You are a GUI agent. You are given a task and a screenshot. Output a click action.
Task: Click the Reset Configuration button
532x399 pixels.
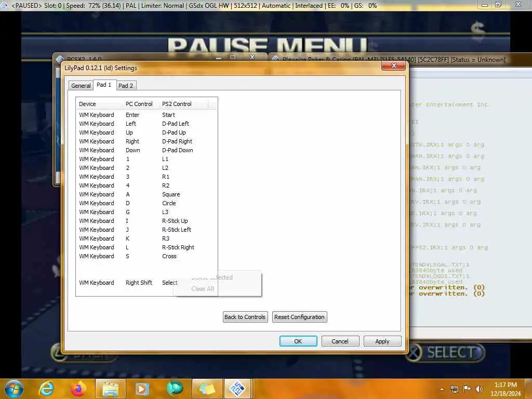pos(299,317)
